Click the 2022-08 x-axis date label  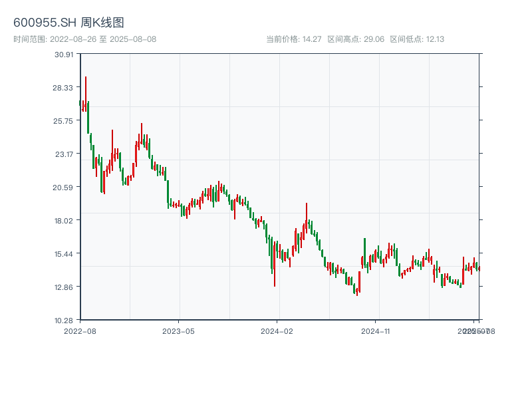[80, 331]
